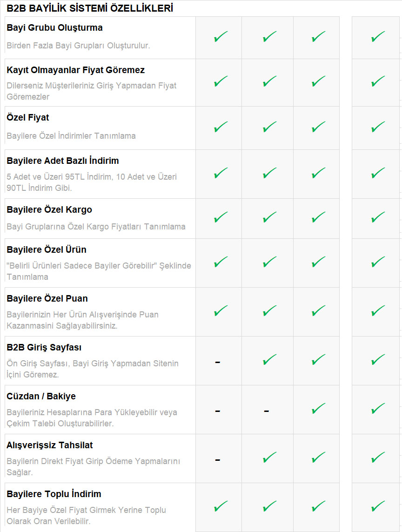
Task: Click the B2B Giriş Sayfası feature title
Action: [x=44, y=348]
